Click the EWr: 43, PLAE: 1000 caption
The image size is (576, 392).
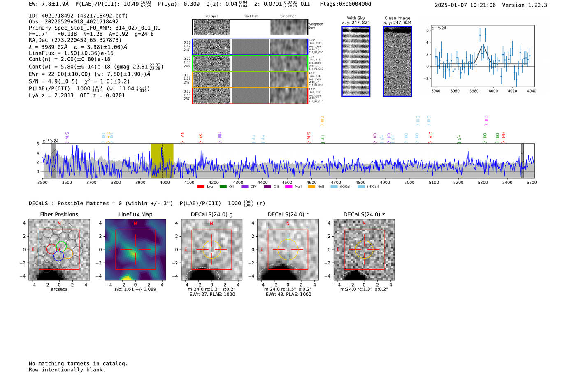(288, 295)
